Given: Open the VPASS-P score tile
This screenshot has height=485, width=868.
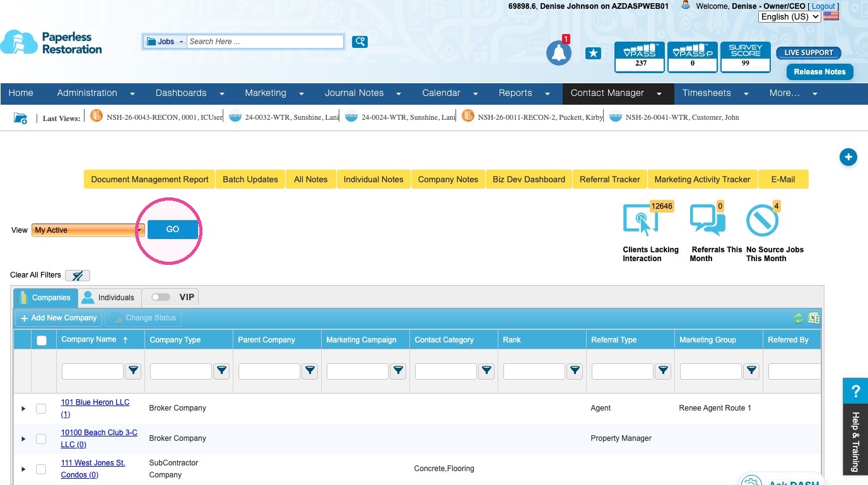Looking at the screenshot, I should (692, 57).
